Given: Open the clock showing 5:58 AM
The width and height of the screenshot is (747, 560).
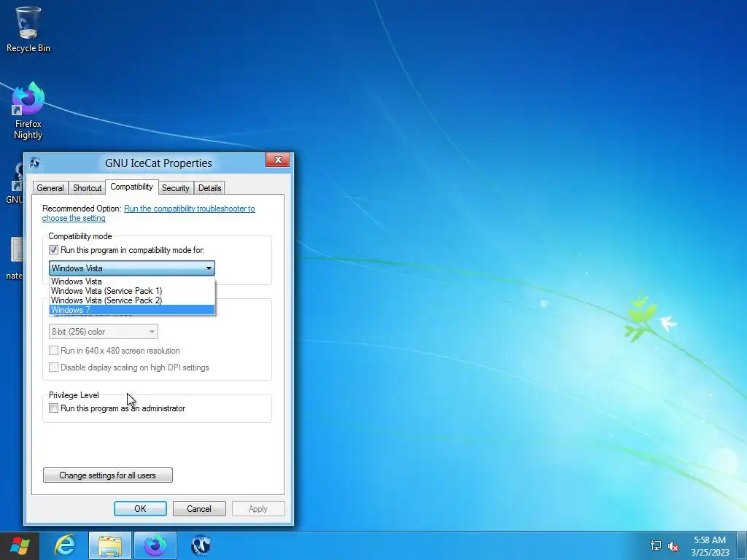Looking at the screenshot, I should coord(710,545).
